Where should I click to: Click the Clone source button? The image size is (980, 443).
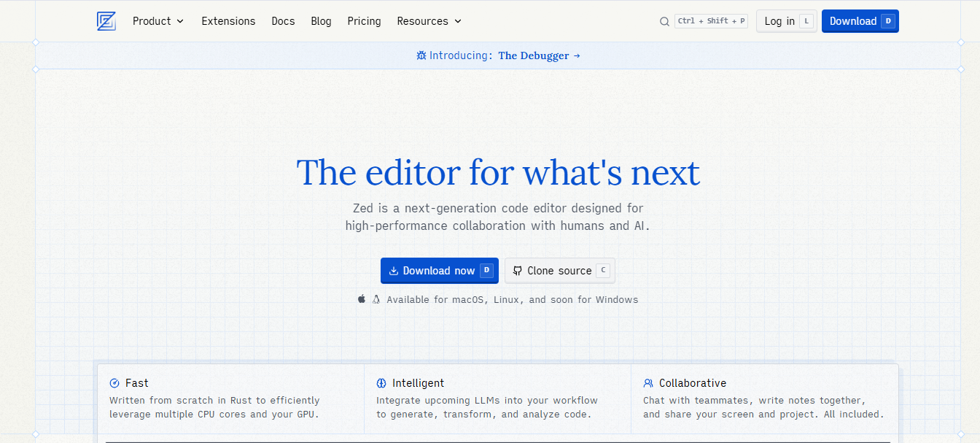[560, 271]
